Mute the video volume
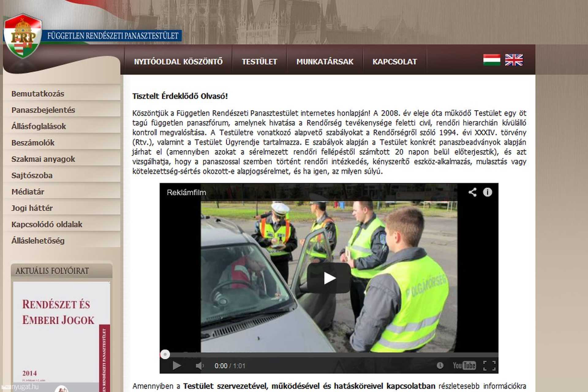The height and width of the screenshot is (392, 588). (200, 366)
